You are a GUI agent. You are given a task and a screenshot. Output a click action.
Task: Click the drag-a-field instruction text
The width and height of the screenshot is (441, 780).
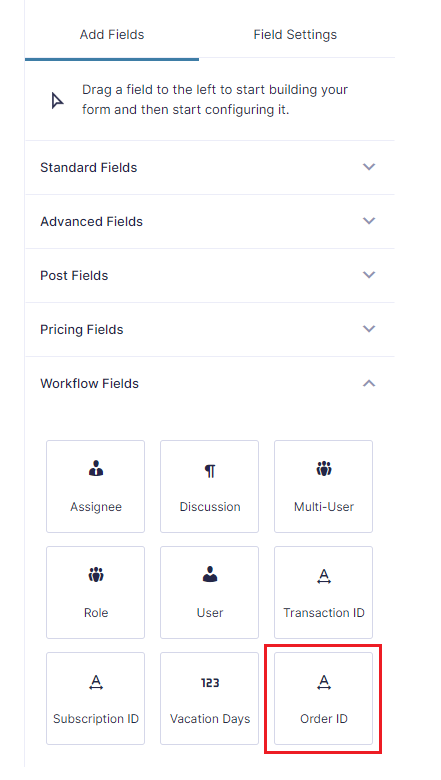click(215, 99)
